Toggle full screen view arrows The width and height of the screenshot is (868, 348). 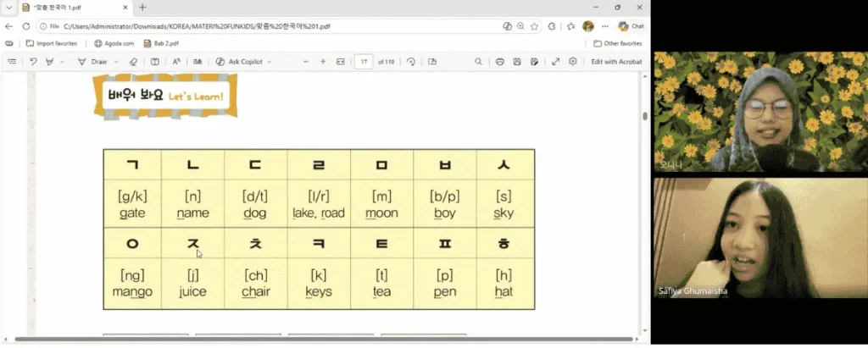[556, 62]
